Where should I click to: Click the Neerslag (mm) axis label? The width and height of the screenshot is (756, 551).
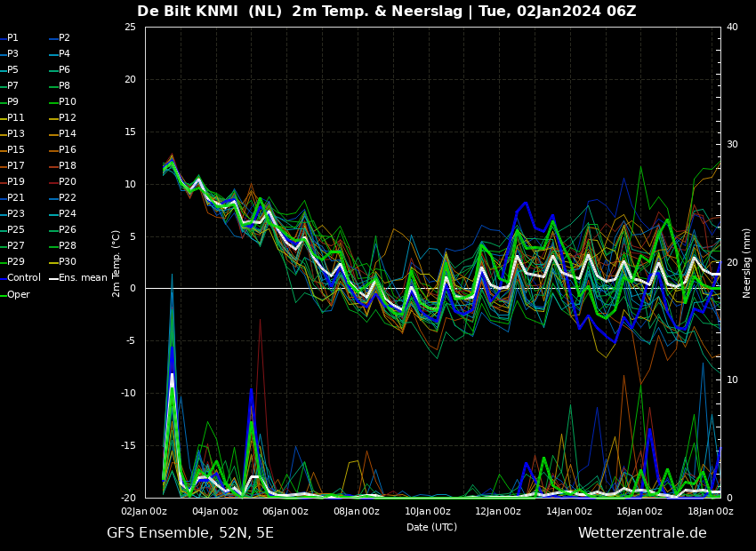point(747,262)
